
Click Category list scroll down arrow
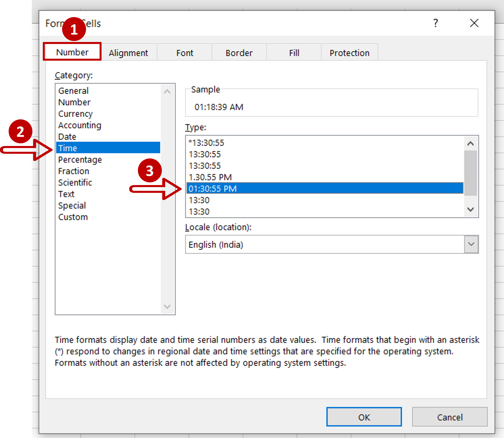click(167, 306)
